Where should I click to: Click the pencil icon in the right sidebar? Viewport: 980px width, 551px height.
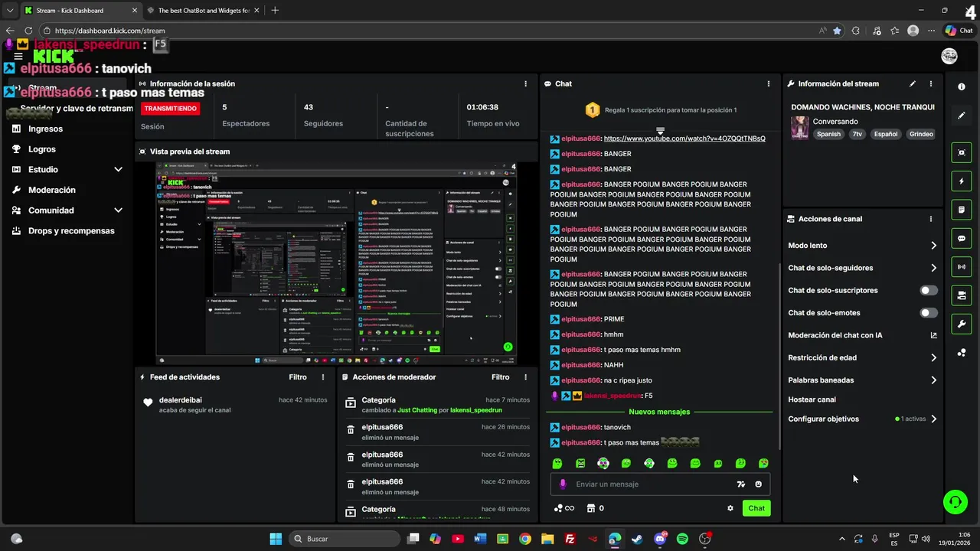click(x=962, y=116)
